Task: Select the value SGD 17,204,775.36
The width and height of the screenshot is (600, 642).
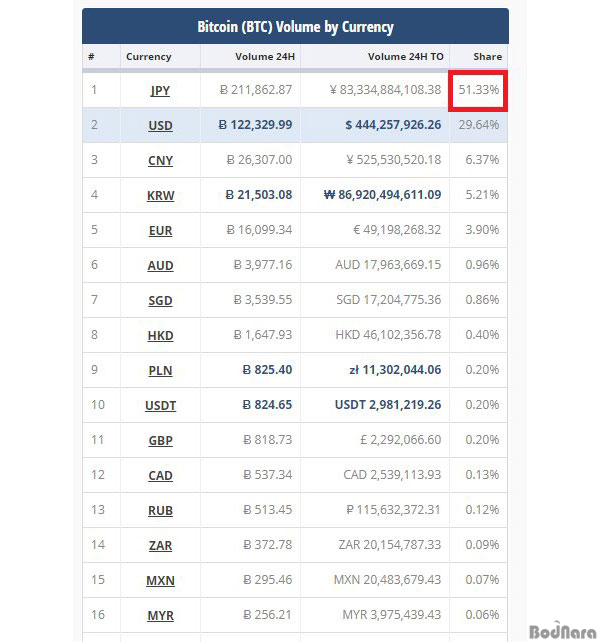Action: point(389,300)
